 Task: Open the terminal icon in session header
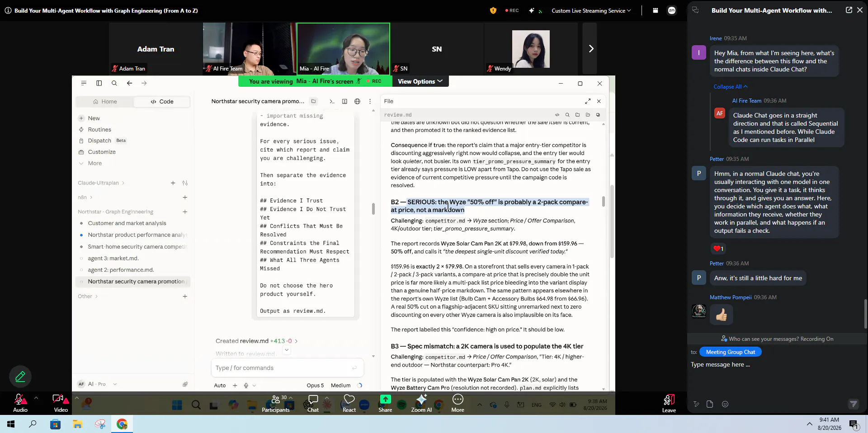[332, 101]
